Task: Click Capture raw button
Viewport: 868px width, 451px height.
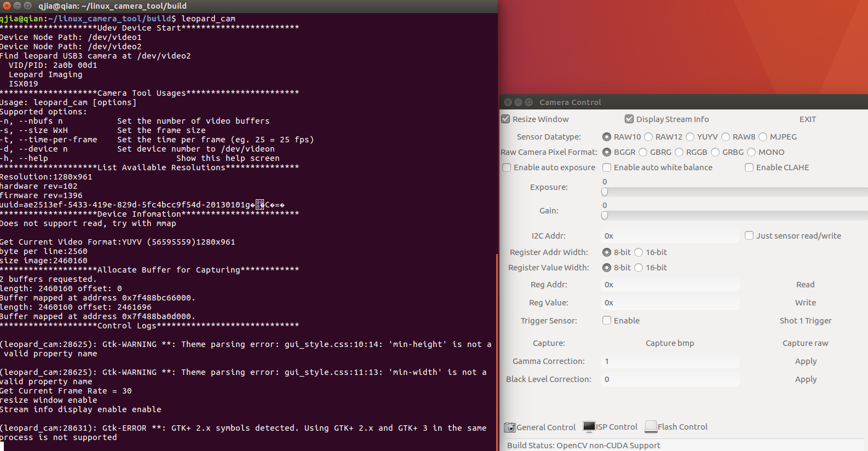Action: click(x=805, y=343)
